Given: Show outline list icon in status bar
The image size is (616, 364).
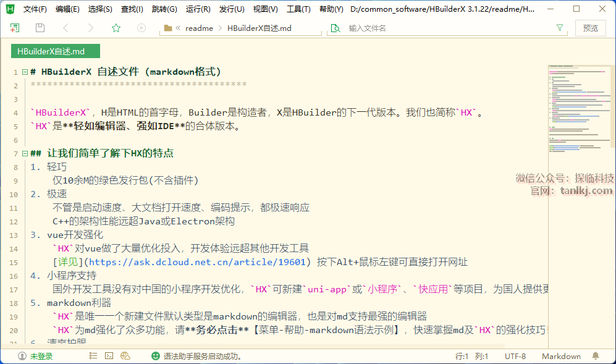Looking at the screenshot, I should [x=93, y=356].
